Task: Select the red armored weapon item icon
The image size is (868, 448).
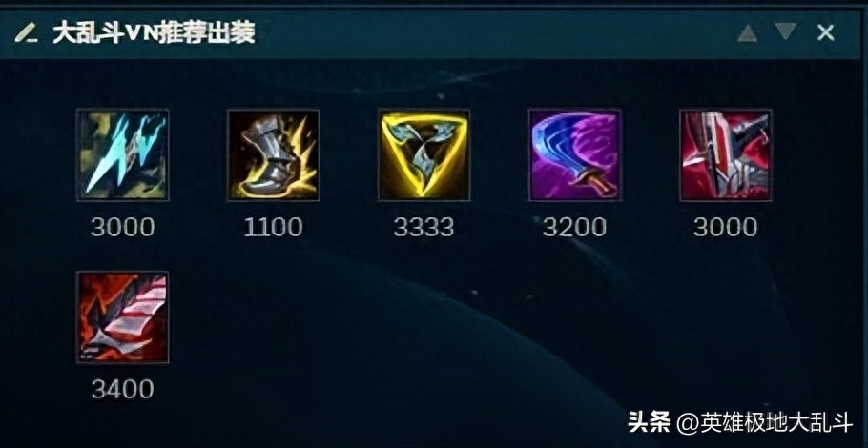Action: coord(726,154)
